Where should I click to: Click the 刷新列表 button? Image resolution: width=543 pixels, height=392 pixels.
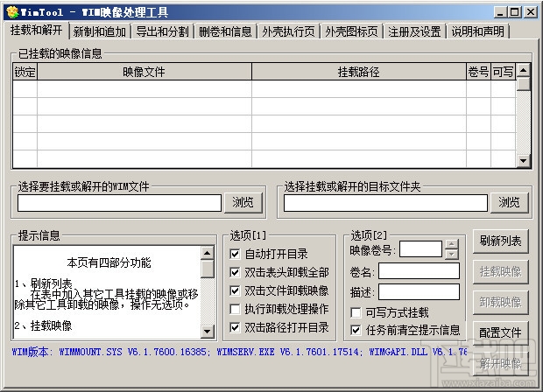(x=501, y=241)
